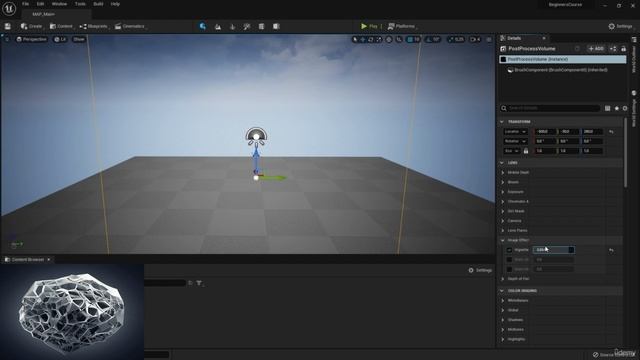Viewport: 640px width, 360px height.
Task: Adjust the Vignette Intensity value slider
Action: [554, 250]
